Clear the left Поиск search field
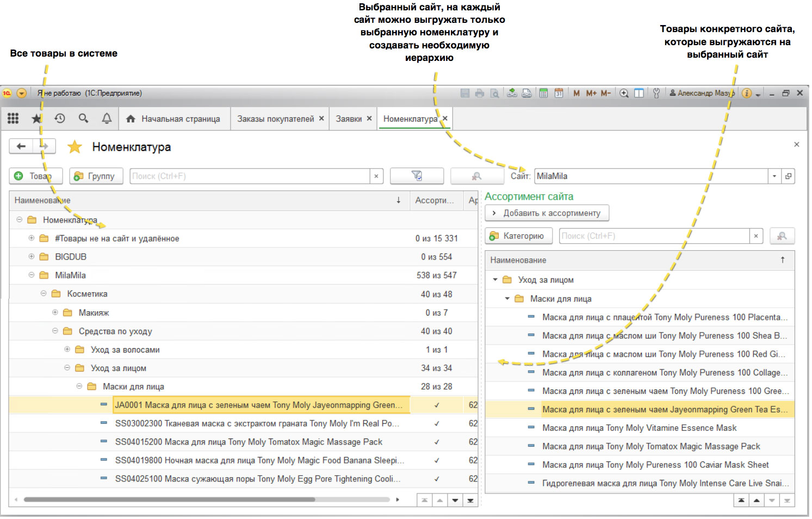812x519 pixels. pos(376,176)
